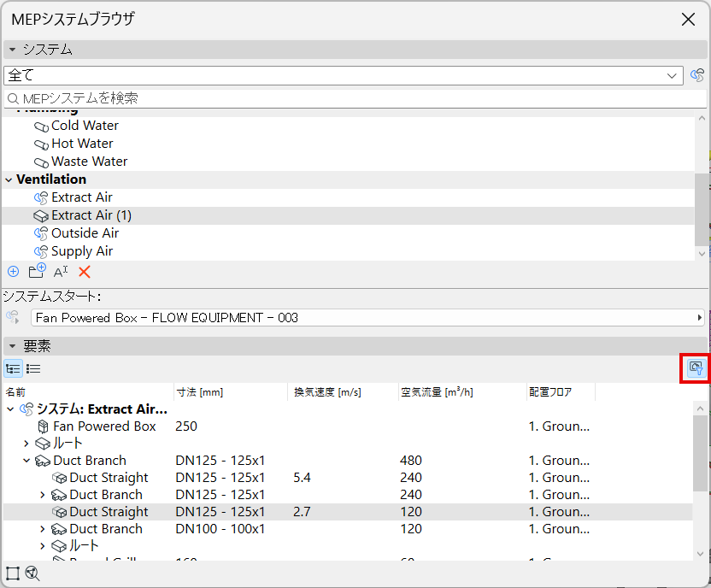Switch elements to hierarchical tree view

(13, 368)
